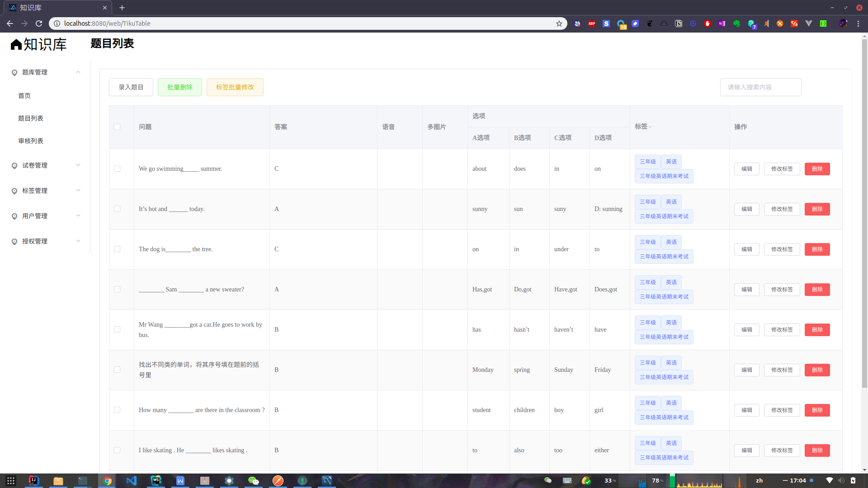Click the search box 请输入搜索内容
The width and height of the screenshot is (868, 488).
point(760,87)
